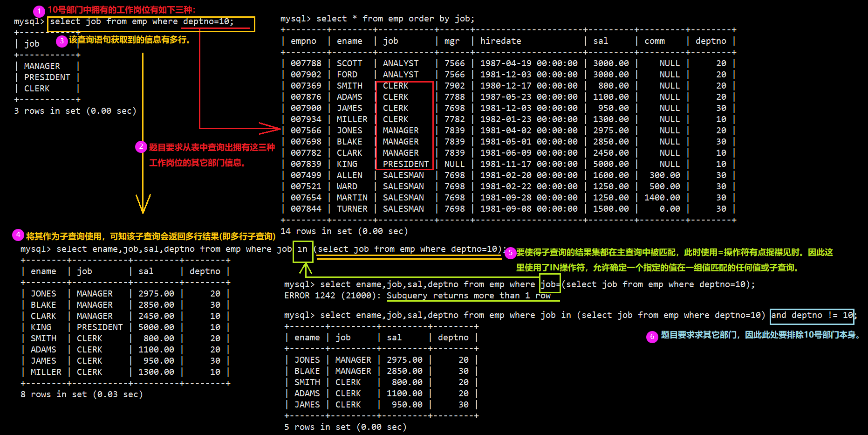
Task: Click hiredate 1987-05-23 00:00:00
Action: pyautogui.click(x=529, y=97)
